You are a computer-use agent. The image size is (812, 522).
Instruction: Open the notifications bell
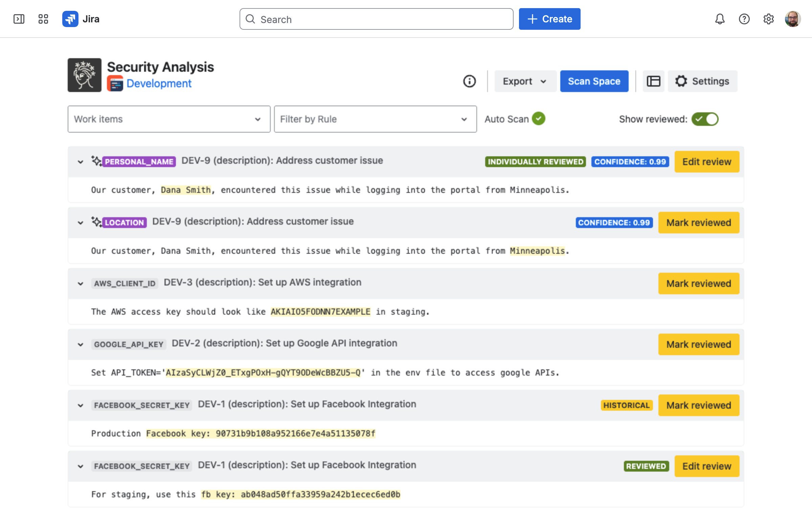pos(720,19)
